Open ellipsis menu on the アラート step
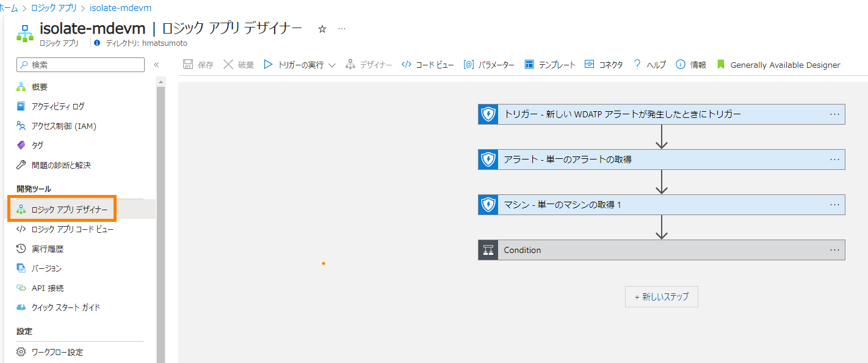868x363 pixels. pyautogui.click(x=835, y=159)
